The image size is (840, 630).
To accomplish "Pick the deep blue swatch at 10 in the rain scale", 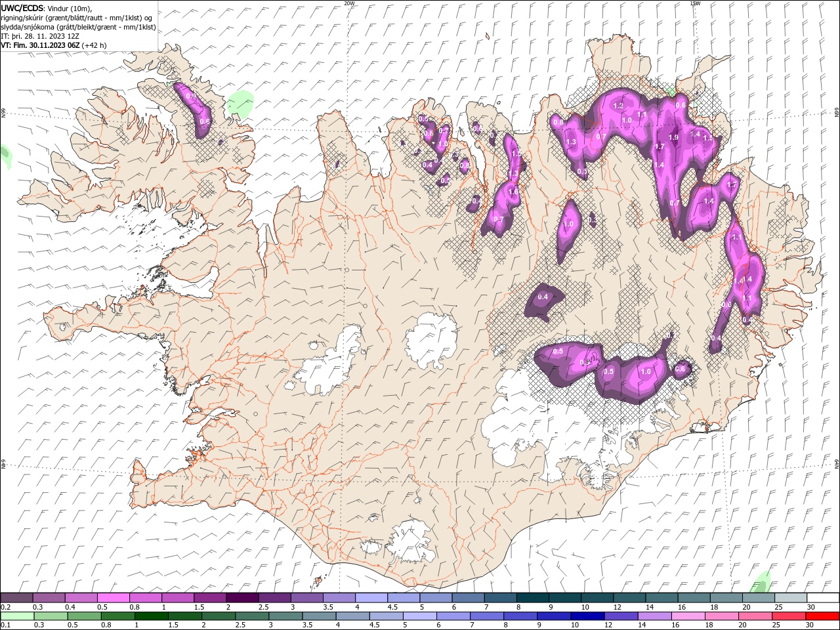I will click(588, 616).
